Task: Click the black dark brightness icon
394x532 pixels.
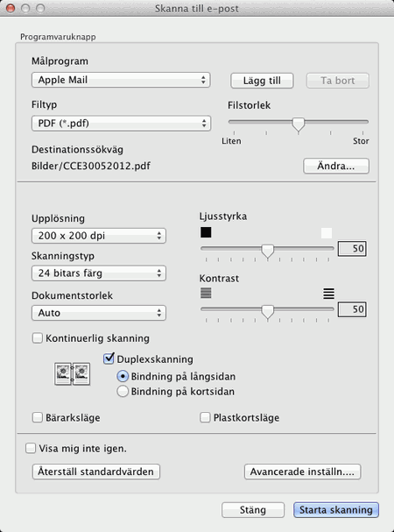Action: [206, 232]
